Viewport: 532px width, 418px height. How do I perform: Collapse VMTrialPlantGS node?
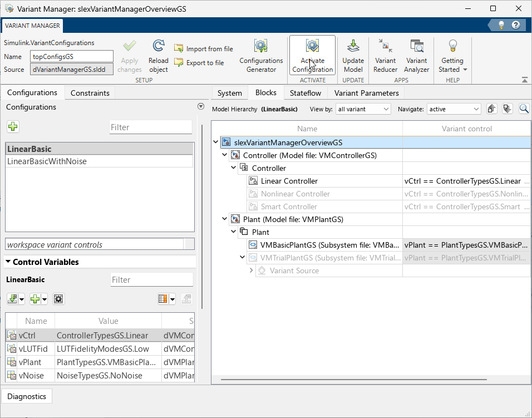tap(242, 258)
